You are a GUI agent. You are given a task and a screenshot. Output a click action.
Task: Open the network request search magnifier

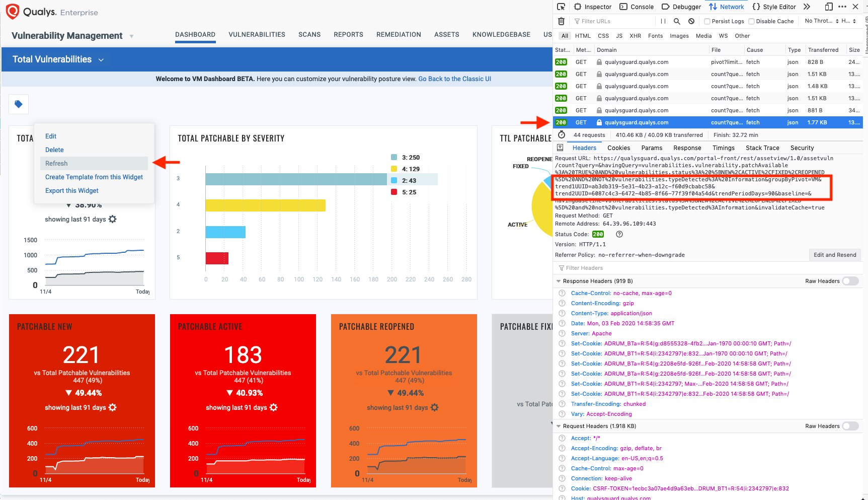point(677,21)
